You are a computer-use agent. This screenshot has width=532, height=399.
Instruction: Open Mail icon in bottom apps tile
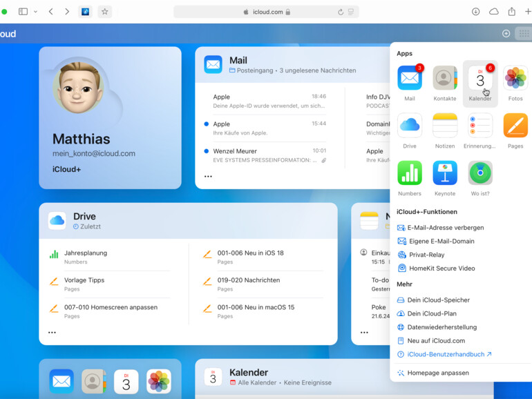click(61, 381)
